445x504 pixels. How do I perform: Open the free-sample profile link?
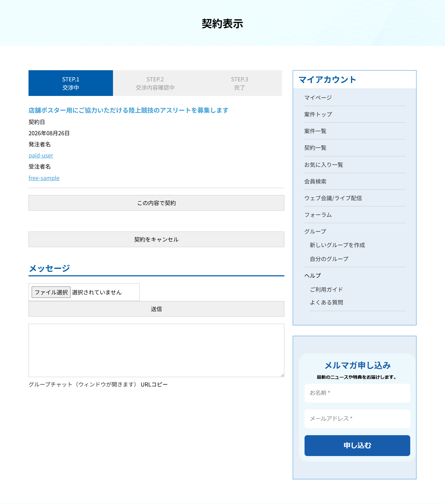coord(44,178)
